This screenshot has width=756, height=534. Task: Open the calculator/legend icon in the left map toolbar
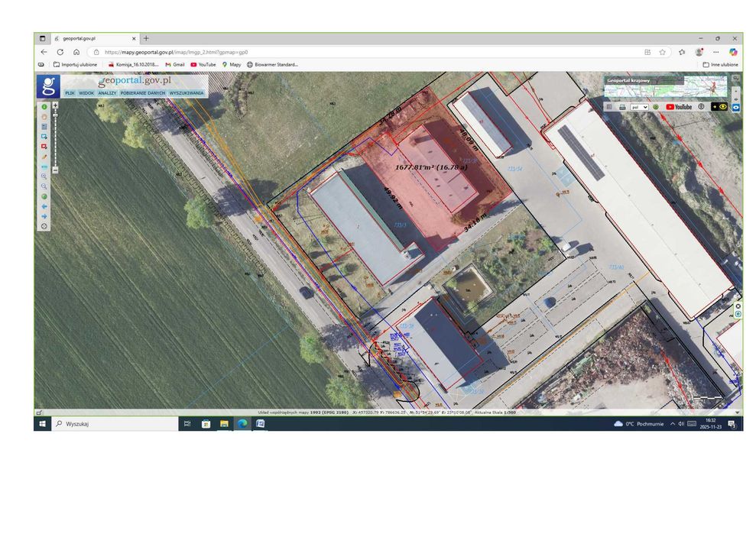44,126
